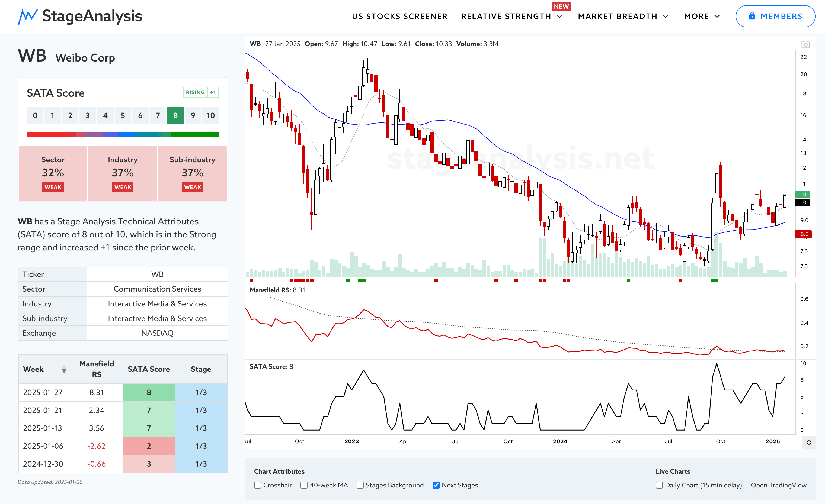This screenshot has width=825, height=504.
Task: Click the 2023 label on time axis
Action: point(351,441)
